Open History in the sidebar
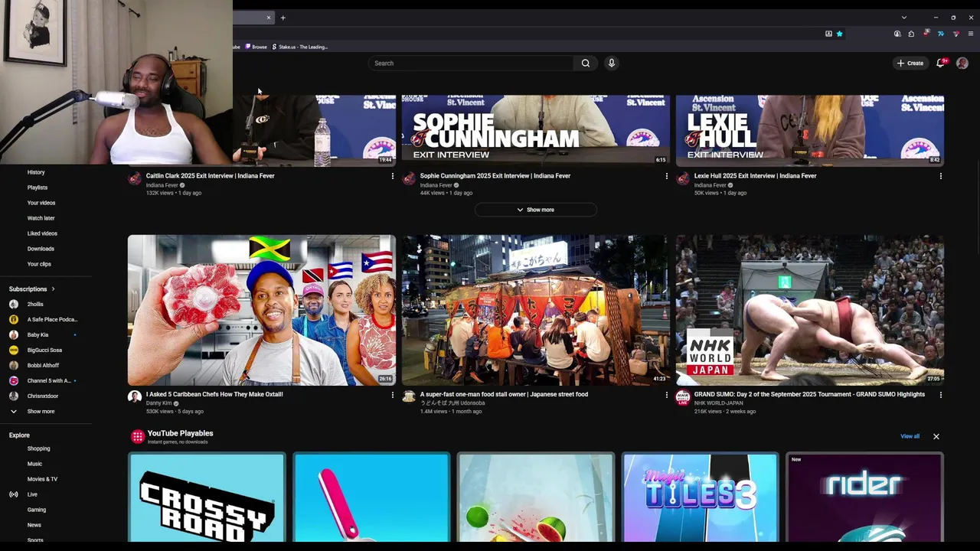 tap(36, 172)
